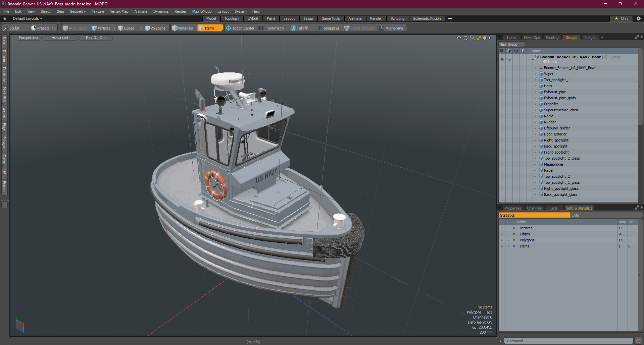This screenshot has height=345, width=644.
Task: Add a new layout tab with plus
Action: tap(450, 18)
